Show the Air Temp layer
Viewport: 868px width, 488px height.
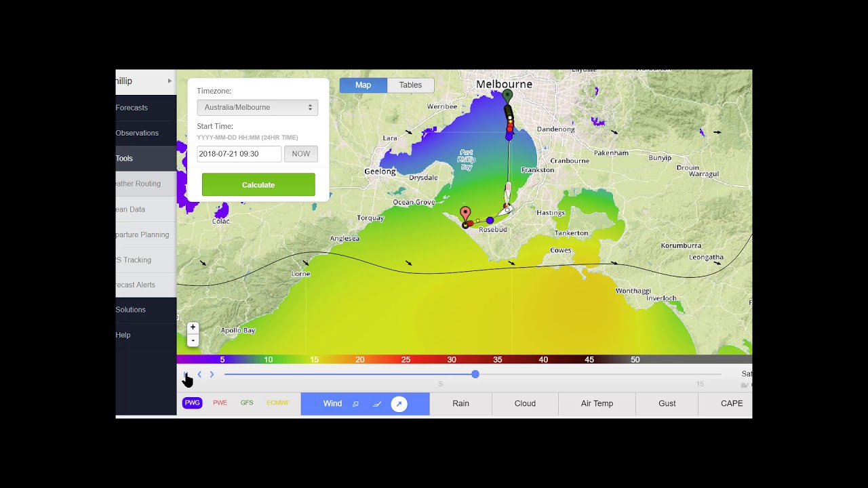(597, 403)
